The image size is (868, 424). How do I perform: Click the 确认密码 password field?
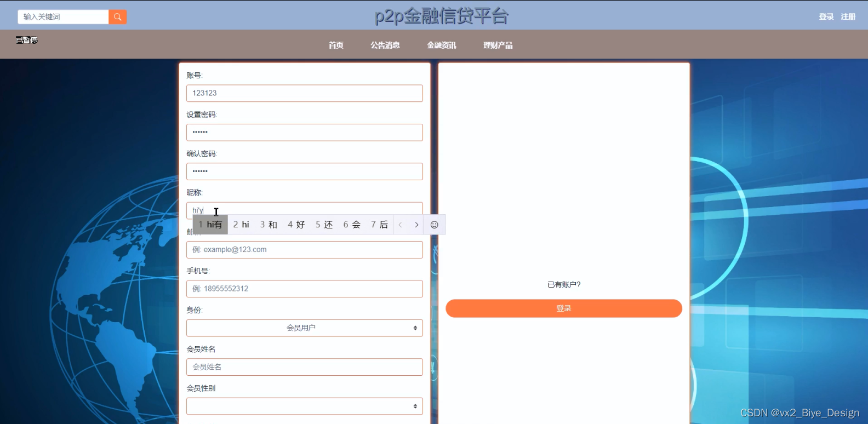click(x=305, y=171)
